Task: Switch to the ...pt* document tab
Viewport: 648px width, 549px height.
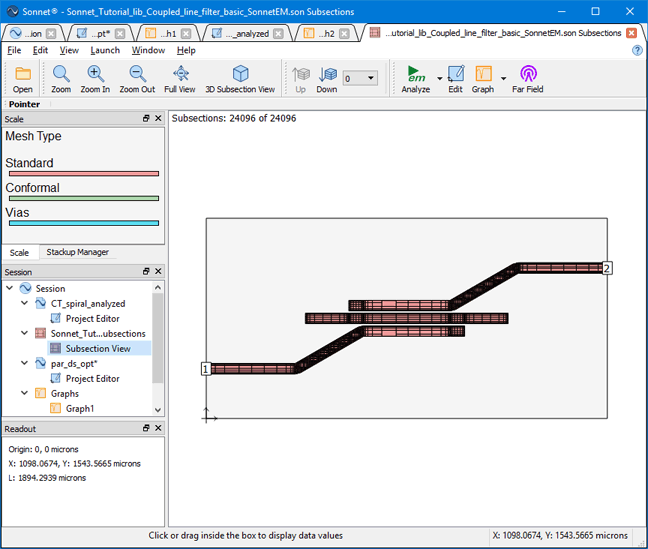Action: point(100,33)
